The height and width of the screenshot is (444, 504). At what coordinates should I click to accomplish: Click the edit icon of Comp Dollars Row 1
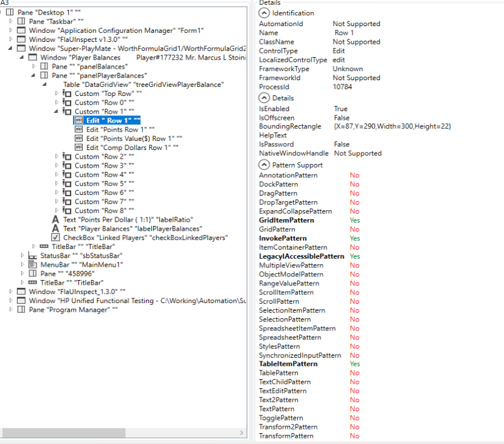pos(79,147)
